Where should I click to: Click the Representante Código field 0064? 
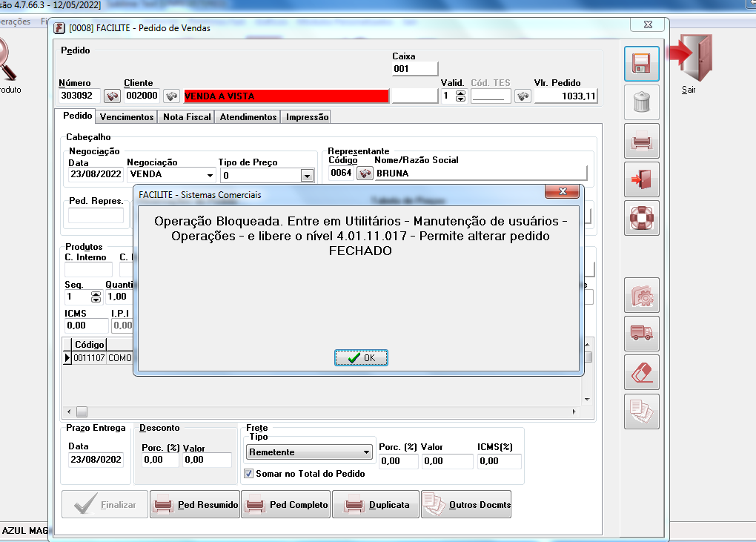pyautogui.click(x=342, y=173)
